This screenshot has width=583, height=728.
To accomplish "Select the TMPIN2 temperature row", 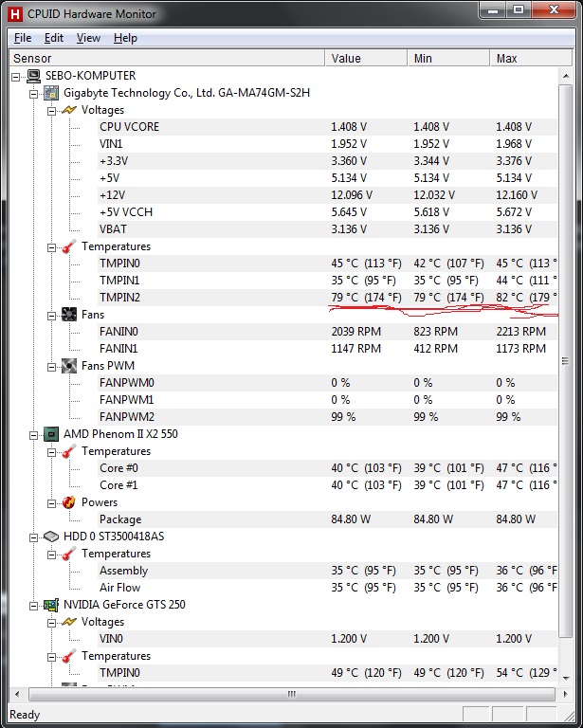I will pos(327,298).
